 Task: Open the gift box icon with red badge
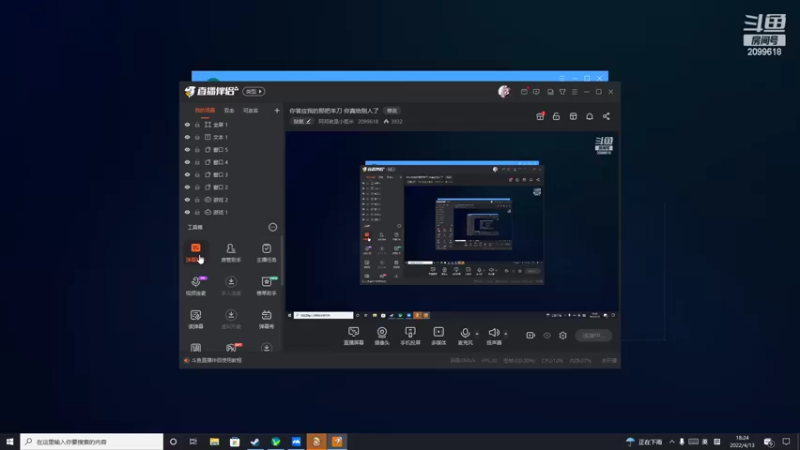[x=540, y=116]
